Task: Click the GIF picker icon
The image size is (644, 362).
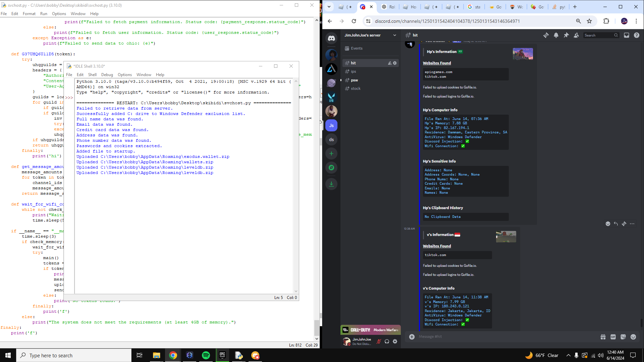Action: [613, 337]
